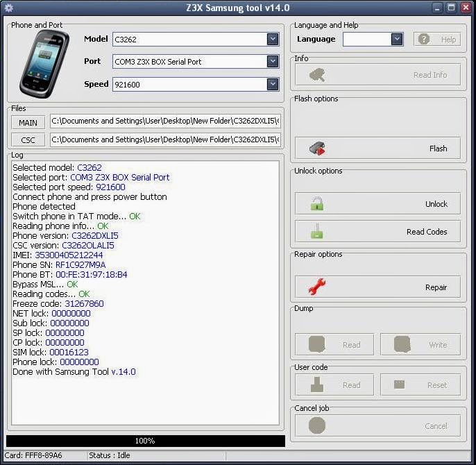This screenshot has height=465, width=476.
Task: Click the red wrench Repair icon
Action: pos(317,287)
